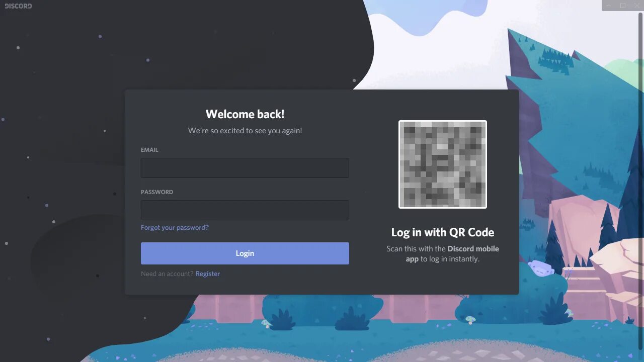Click the We're so excited to see you again! text
This screenshot has width=644, height=362.
click(x=245, y=131)
